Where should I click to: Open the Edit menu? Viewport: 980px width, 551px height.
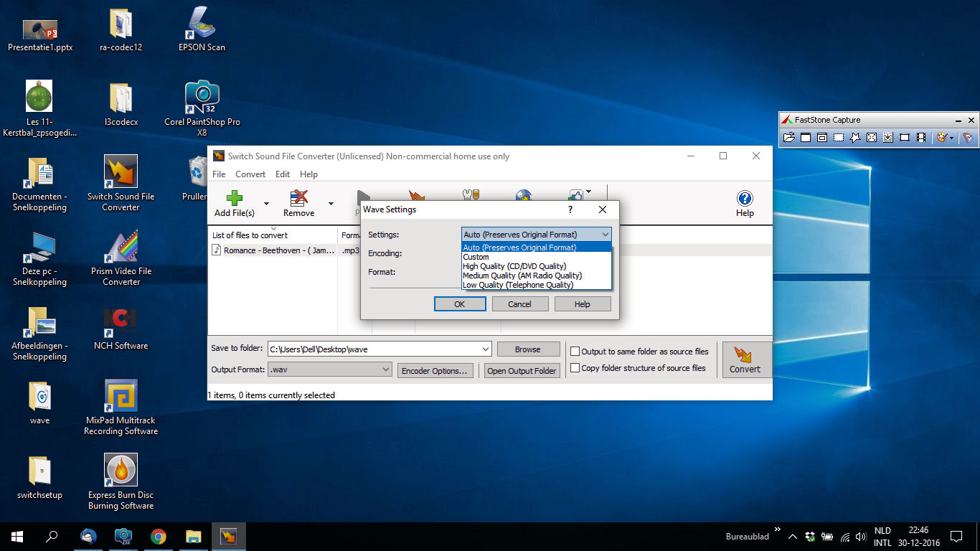(283, 174)
